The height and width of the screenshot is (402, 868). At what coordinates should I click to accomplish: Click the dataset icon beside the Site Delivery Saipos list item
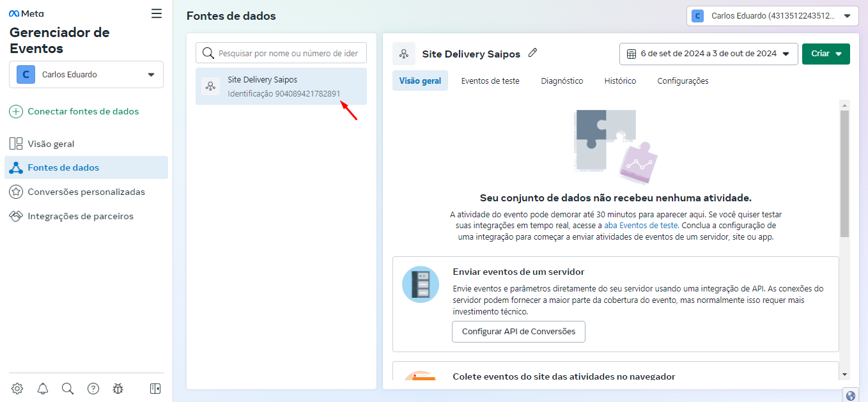click(x=211, y=86)
